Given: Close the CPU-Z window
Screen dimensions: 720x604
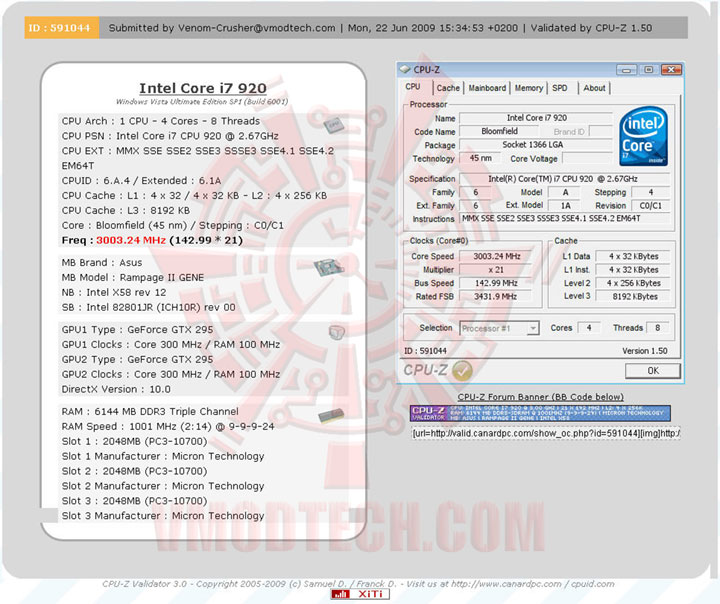Looking at the screenshot, I should coord(671,70).
